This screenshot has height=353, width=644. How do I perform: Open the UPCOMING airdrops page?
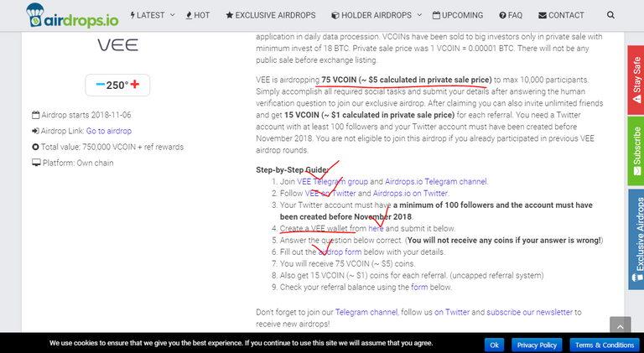[458, 15]
